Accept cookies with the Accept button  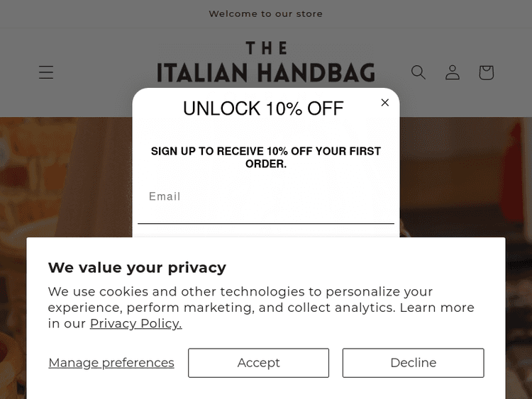(x=258, y=363)
